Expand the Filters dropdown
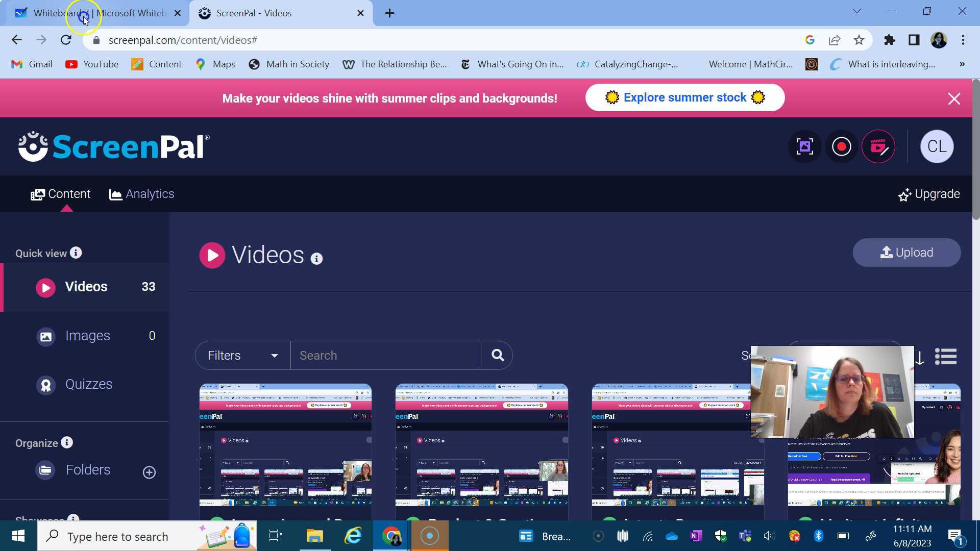The image size is (980, 551). coord(242,356)
